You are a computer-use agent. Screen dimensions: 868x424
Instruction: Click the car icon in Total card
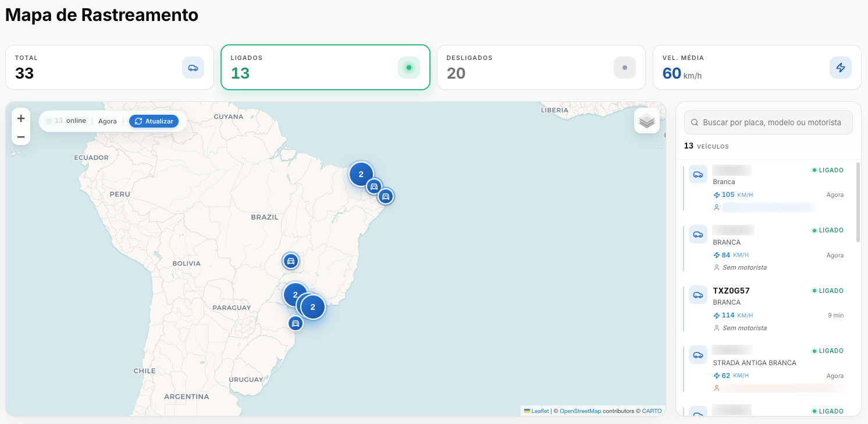coord(193,68)
